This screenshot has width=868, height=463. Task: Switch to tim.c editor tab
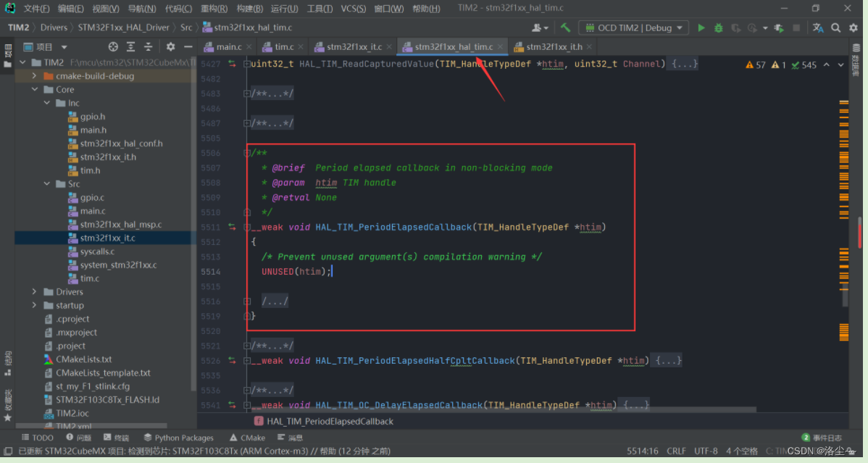pyautogui.click(x=283, y=47)
